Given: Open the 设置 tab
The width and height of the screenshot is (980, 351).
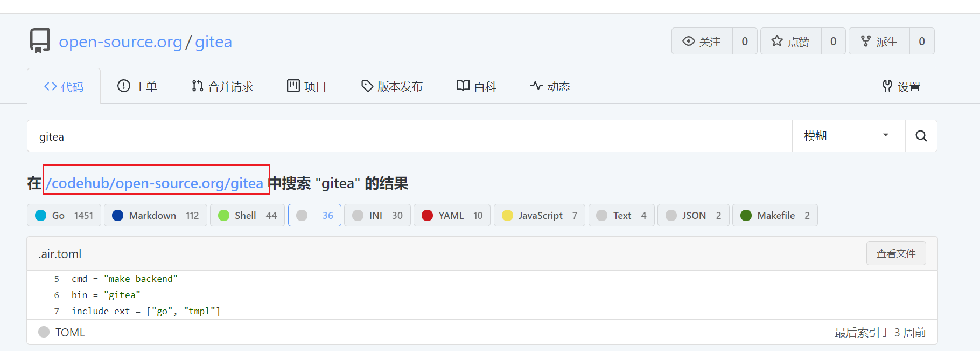Looking at the screenshot, I should click(901, 86).
